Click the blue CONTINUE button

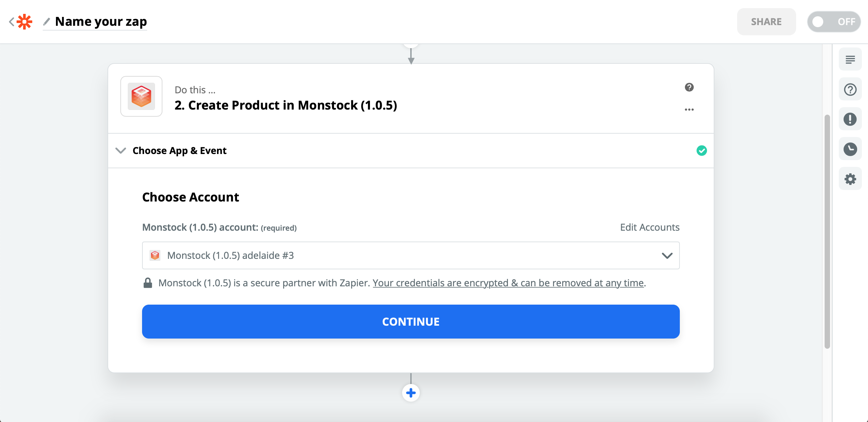411,321
